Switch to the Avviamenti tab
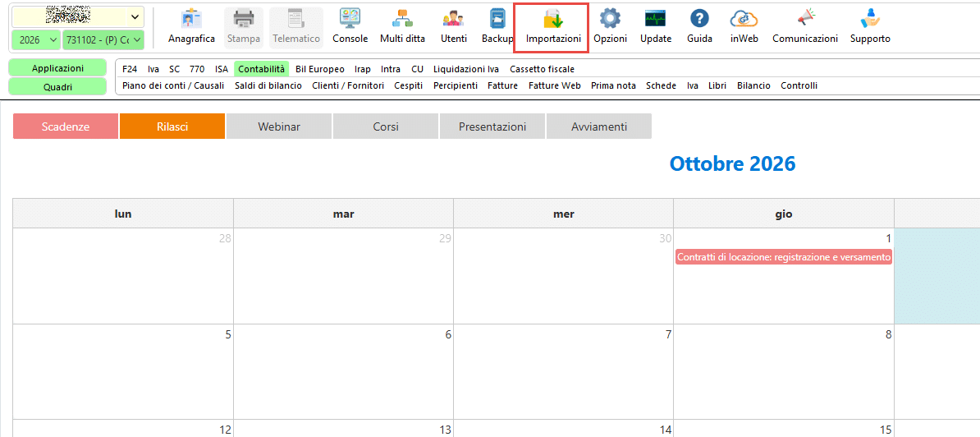Screen dimensions: 980x437 pyautogui.click(x=598, y=126)
